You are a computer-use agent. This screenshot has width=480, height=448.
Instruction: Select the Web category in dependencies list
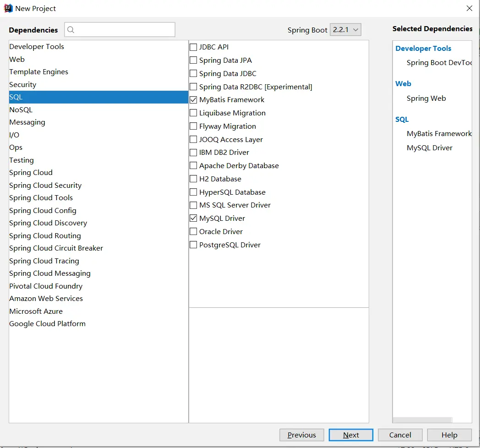coord(98,59)
